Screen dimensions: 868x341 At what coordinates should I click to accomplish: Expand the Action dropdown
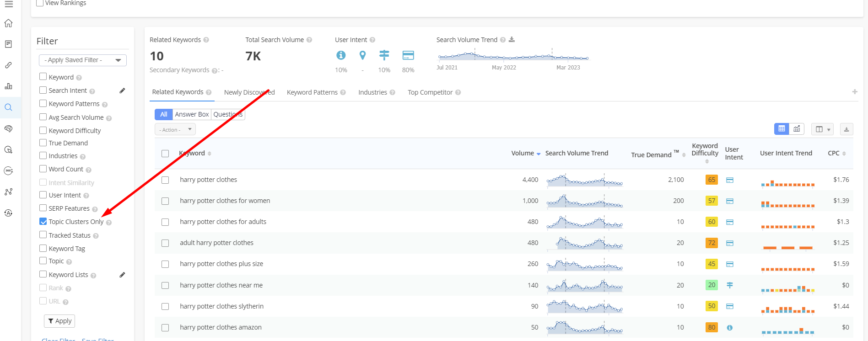click(175, 129)
